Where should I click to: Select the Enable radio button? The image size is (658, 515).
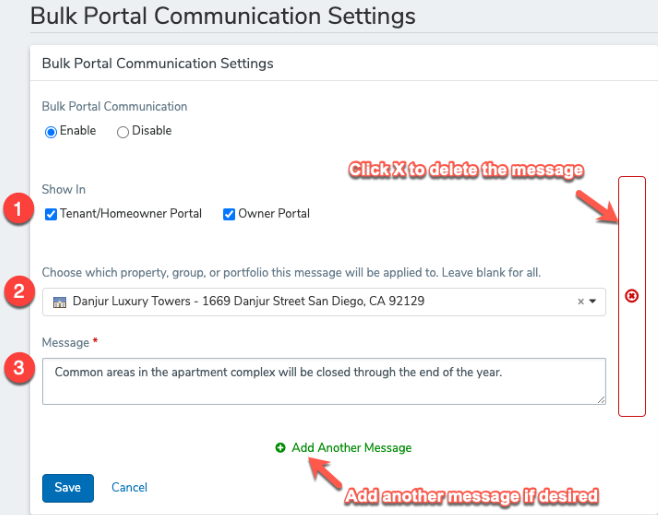(51, 132)
